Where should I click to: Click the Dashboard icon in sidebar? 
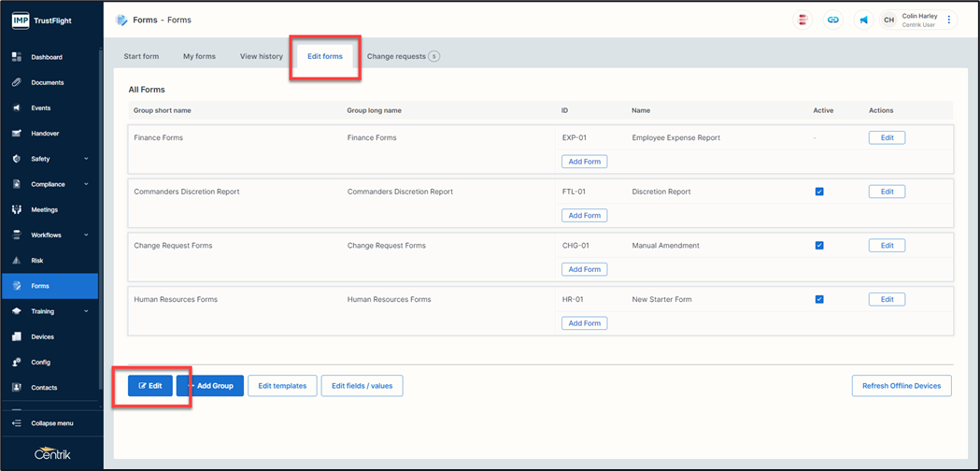click(x=17, y=57)
